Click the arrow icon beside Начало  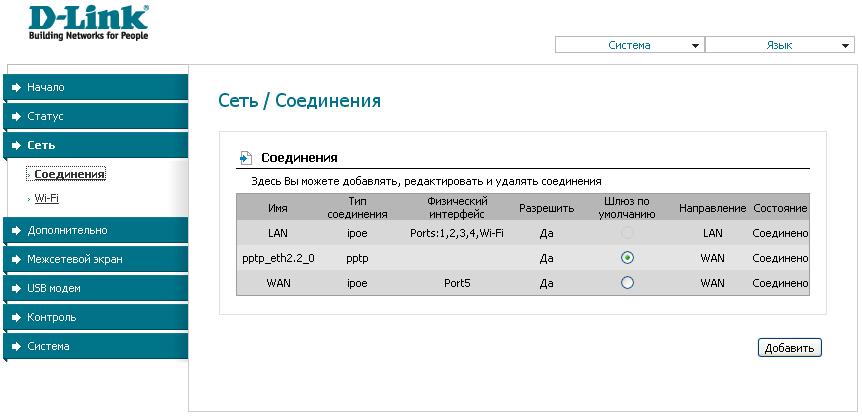(x=16, y=87)
